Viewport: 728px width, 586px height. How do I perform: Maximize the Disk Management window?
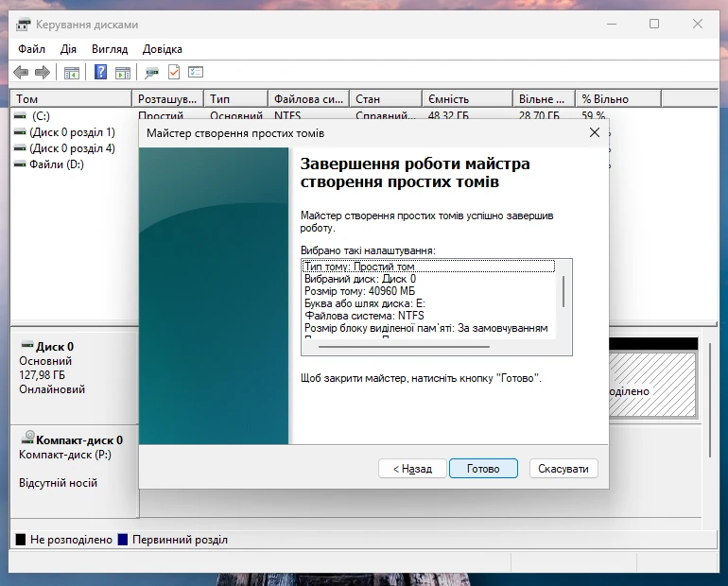click(654, 25)
